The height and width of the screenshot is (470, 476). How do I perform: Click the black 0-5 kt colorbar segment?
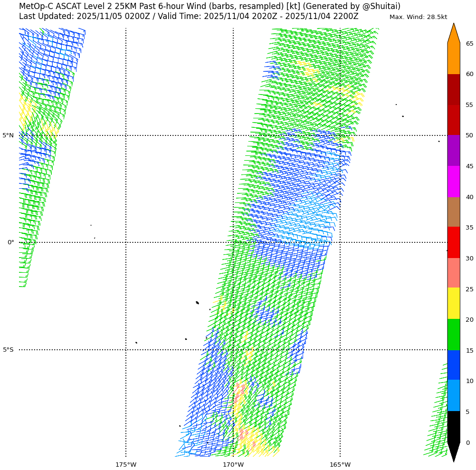coord(454,426)
